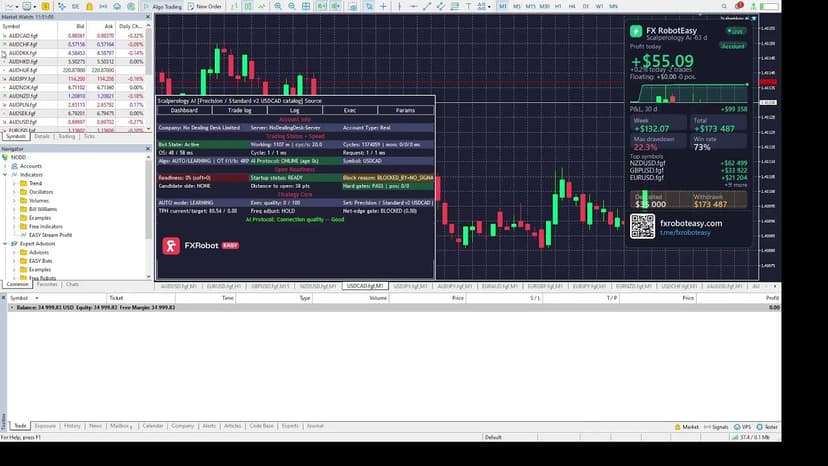Set timeframe to M30
This screenshot has height=466, width=828.
(544, 6)
